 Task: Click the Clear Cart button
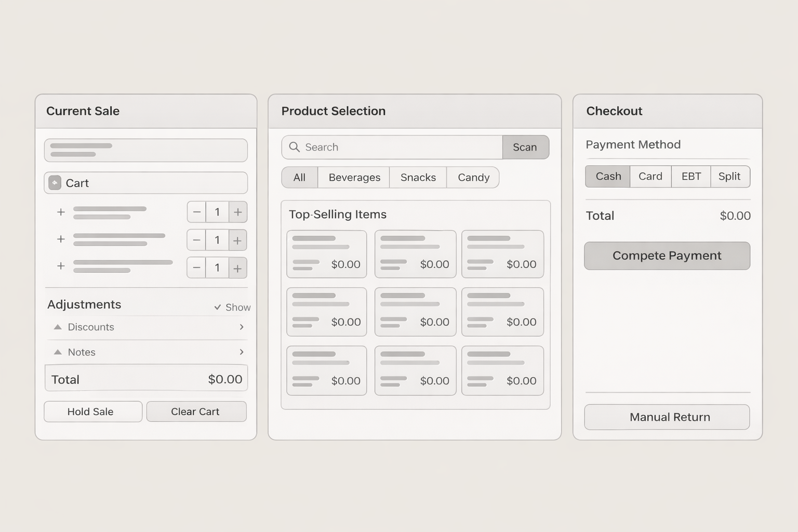coord(196,411)
